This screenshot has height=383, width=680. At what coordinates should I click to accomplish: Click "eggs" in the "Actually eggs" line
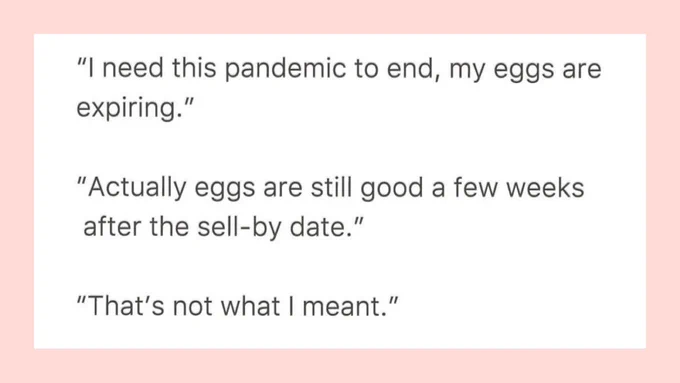tap(225, 190)
